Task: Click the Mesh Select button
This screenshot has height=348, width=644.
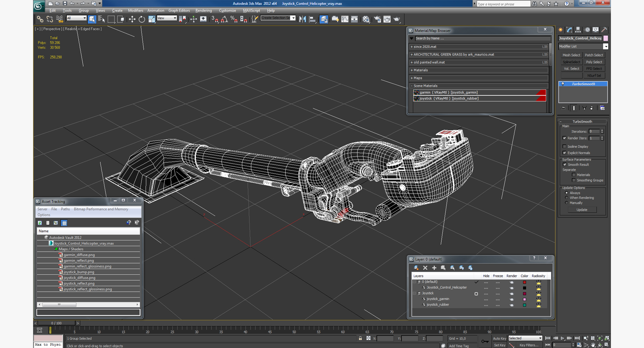Action: [x=571, y=55]
